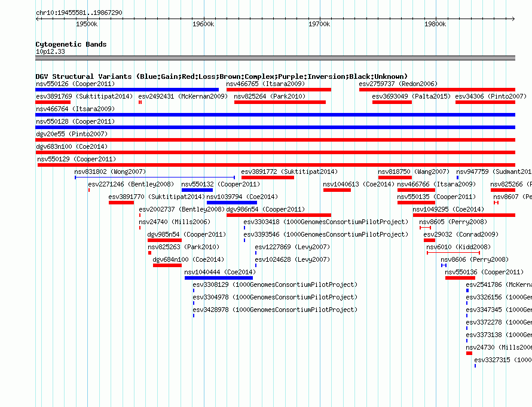Select nsv1040613 (Coe2014) label
The height and width of the screenshot is (407, 532).
coord(359,184)
